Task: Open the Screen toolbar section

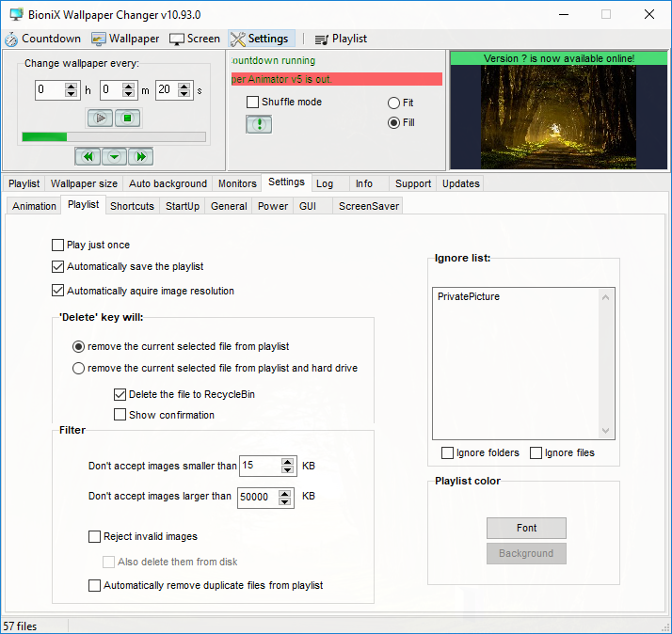Action: [x=195, y=39]
